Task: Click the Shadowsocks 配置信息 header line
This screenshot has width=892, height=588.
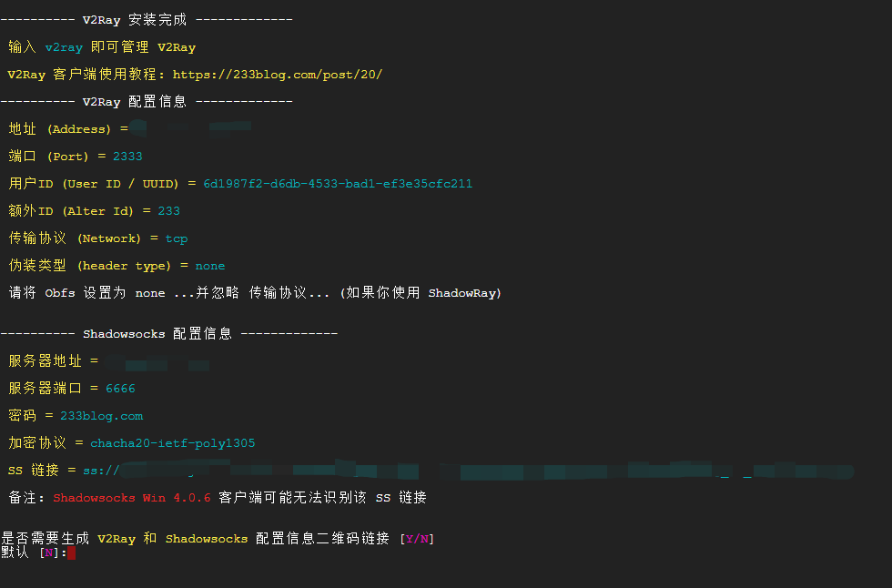Action: pyautogui.click(x=168, y=334)
